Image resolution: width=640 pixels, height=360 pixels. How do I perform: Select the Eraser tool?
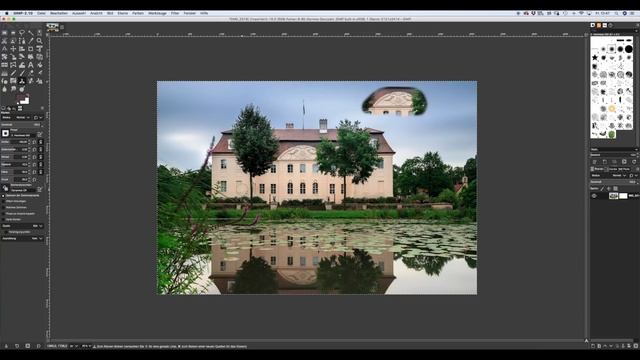[x=31, y=73]
